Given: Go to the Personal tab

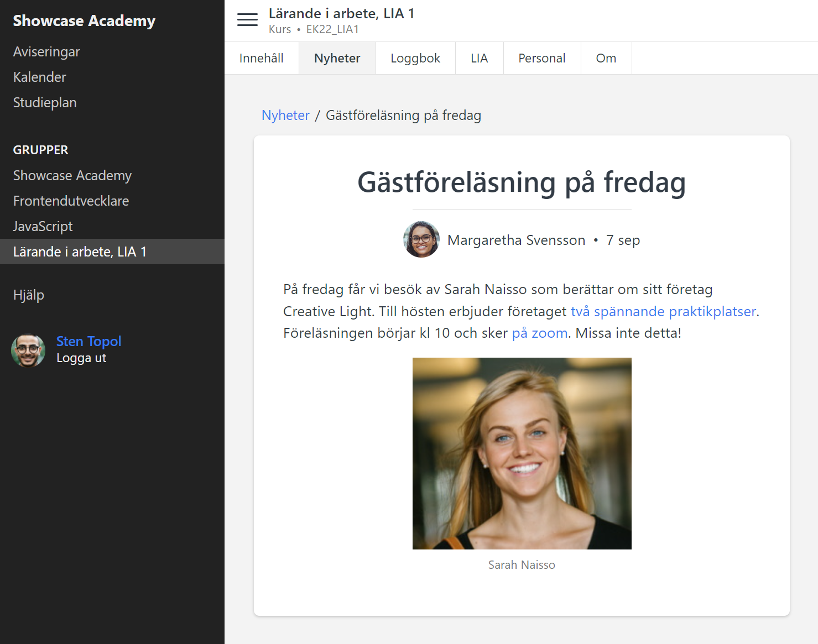Looking at the screenshot, I should (x=541, y=58).
